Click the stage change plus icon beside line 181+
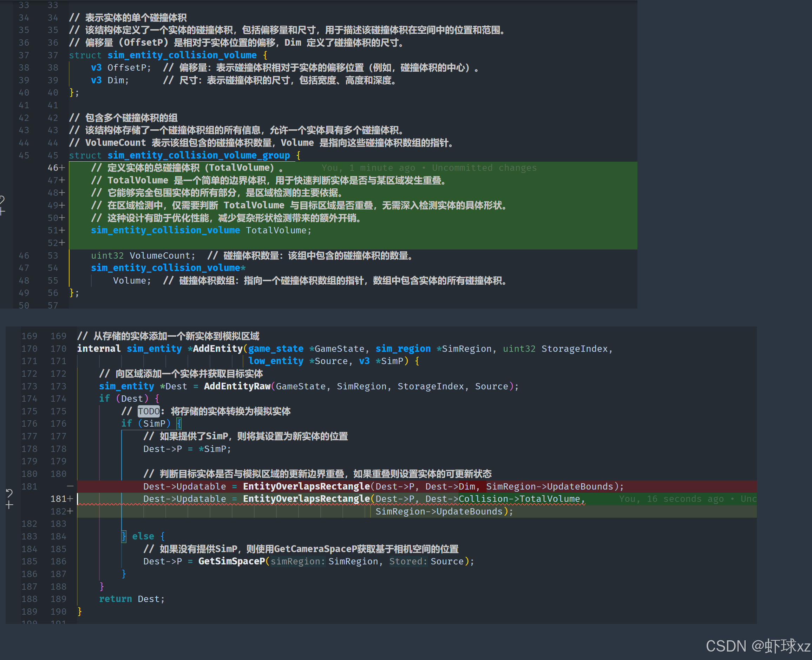 point(9,505)
